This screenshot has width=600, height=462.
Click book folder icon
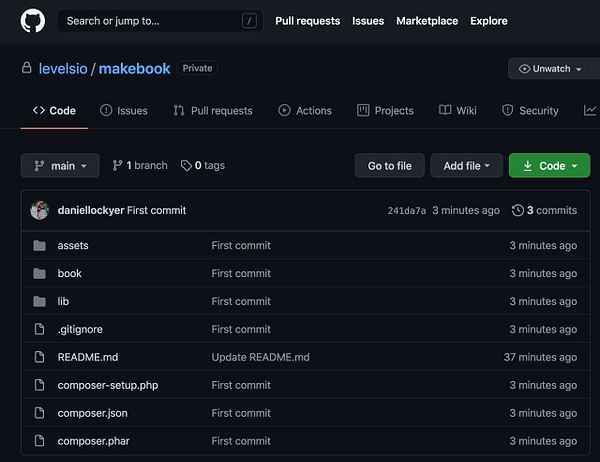point(39,273)
